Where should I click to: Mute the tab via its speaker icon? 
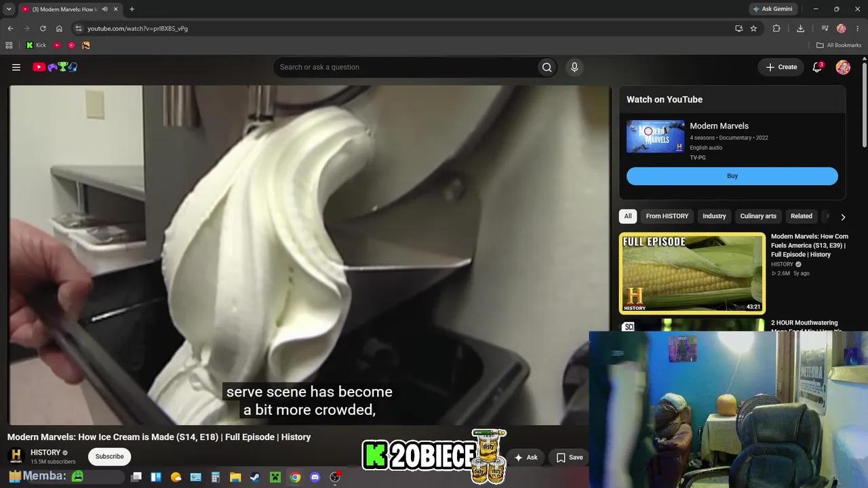pos(104,9)
